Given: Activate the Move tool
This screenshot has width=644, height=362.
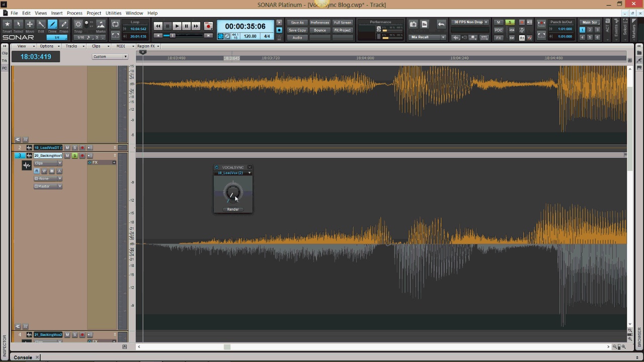Looking at the screenshot, I should point(30,24).
